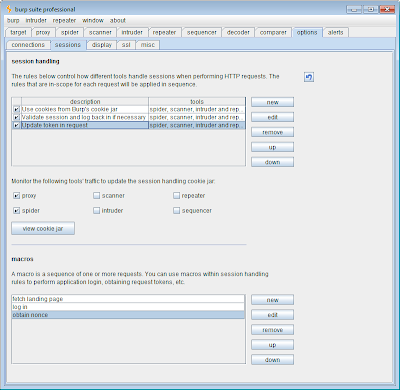
Task: Open the burp menu
Action: click(13, 20)
